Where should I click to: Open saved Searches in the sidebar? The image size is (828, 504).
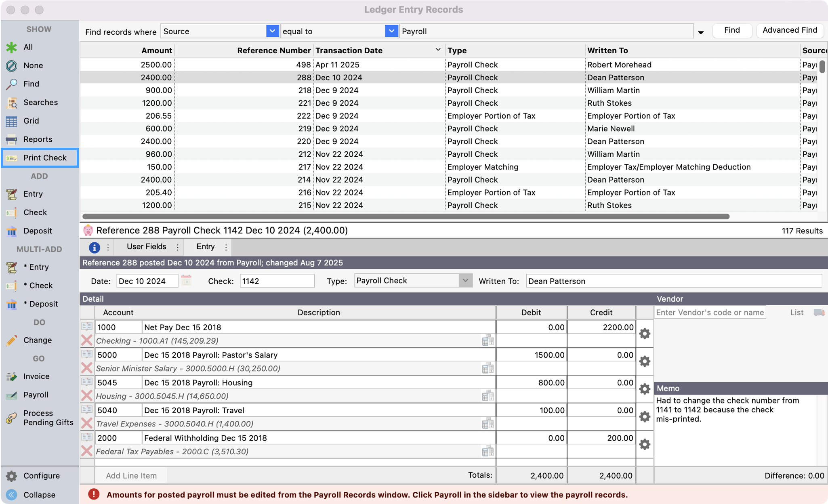point(40,102)
